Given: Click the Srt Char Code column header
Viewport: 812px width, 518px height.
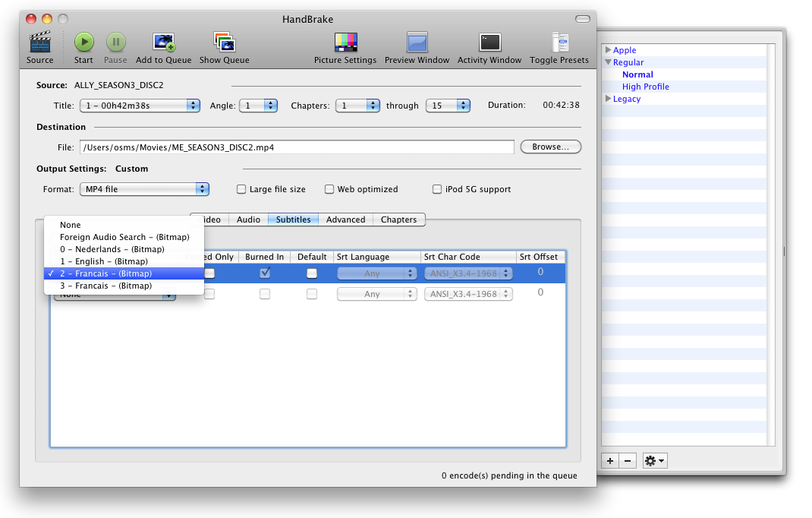Looking at the screenshot, I should (468, 257).
